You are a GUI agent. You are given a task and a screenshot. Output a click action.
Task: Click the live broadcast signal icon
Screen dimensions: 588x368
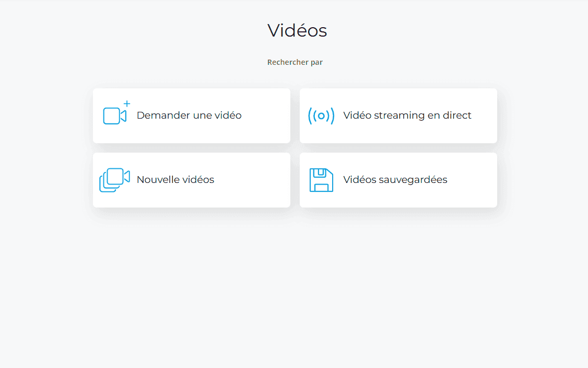point(321,116)
